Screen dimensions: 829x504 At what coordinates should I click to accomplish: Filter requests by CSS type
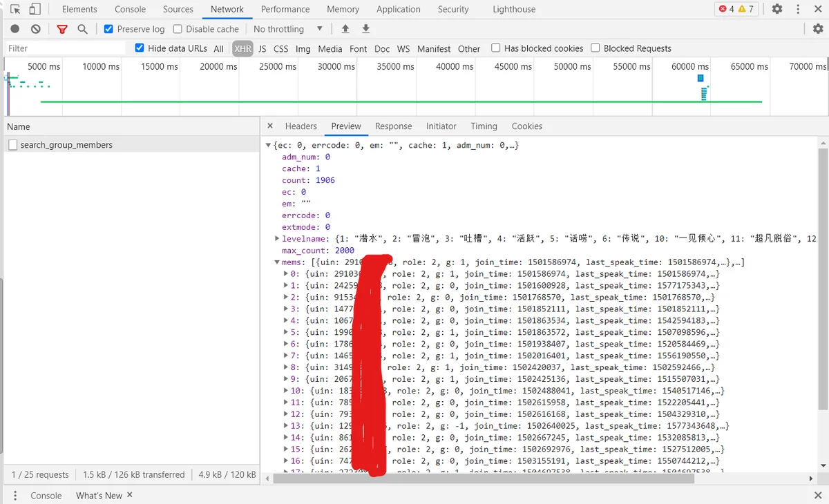pos(281,49)
